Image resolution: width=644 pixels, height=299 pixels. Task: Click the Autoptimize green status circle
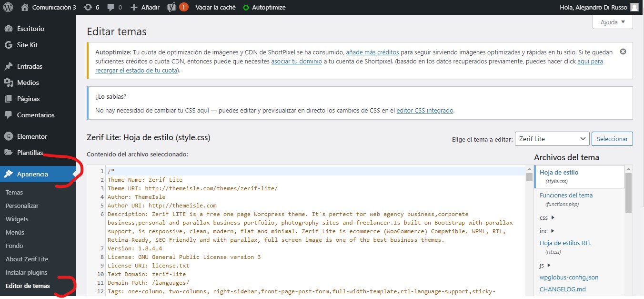pos(246,8)
